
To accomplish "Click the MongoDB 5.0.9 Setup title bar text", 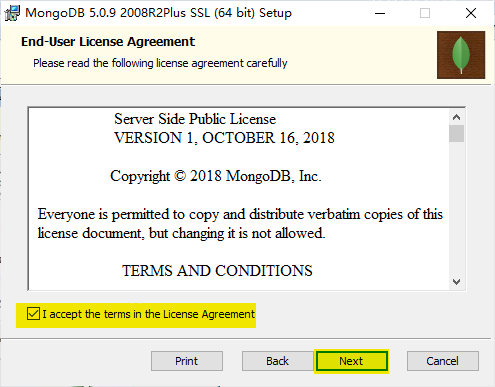I will [158, 13].
